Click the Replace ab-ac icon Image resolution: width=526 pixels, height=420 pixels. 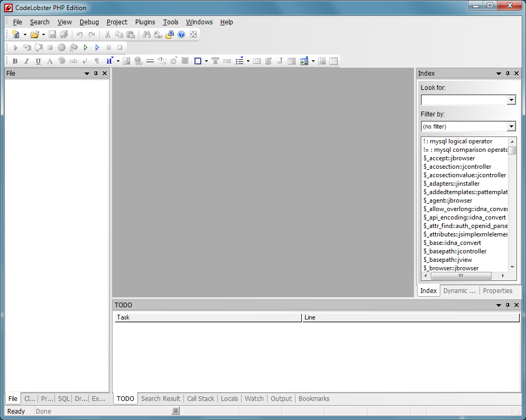(x=158, y=34)
